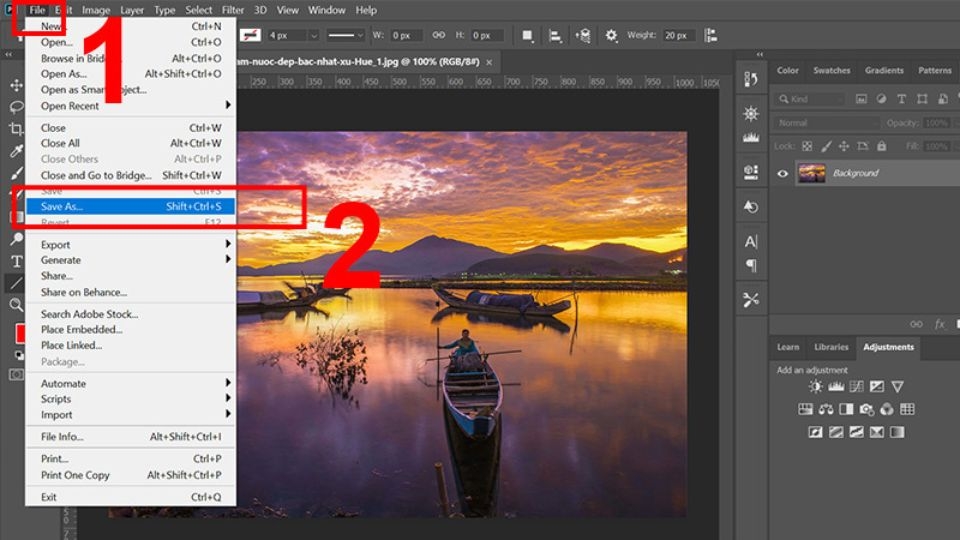Image resolution: width=960 pixels, height=540 pixels.
Task: Toggle pixel layer filter icon
Action: [861, 99]
